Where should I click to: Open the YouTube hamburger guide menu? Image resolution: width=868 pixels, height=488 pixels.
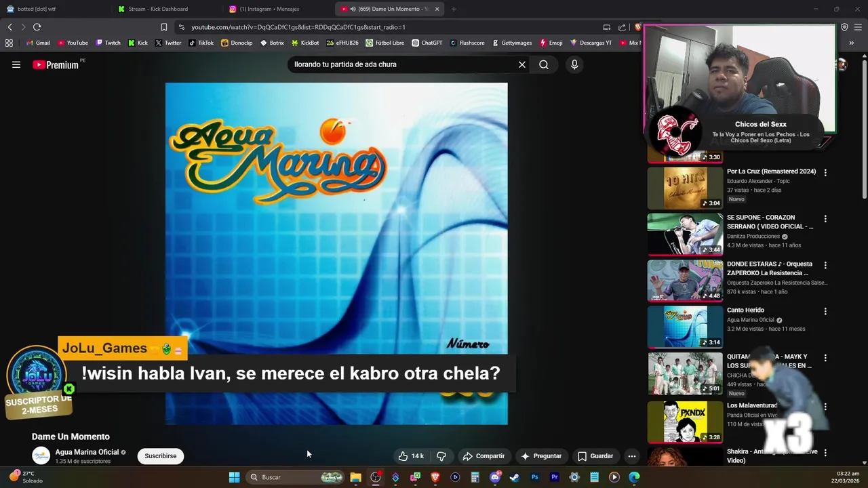click(x=16, y=64)
